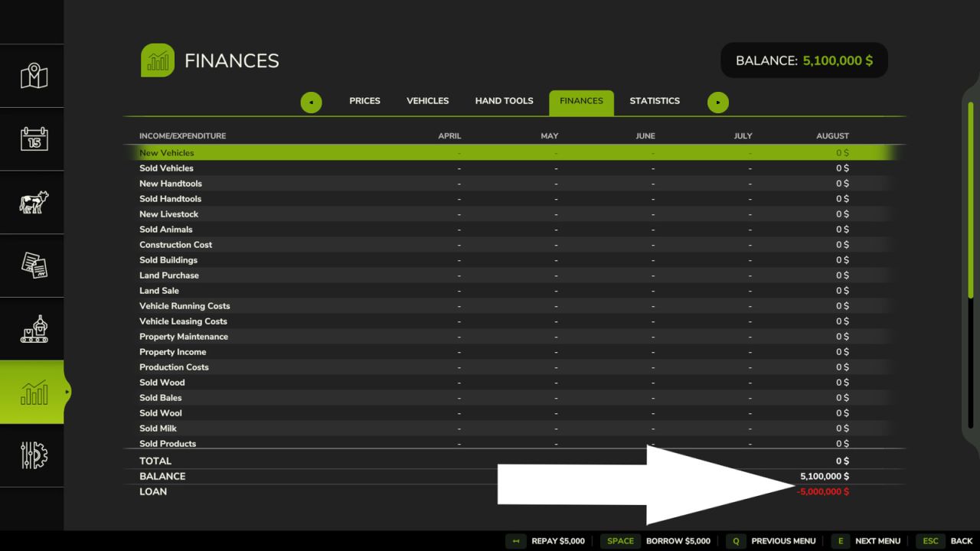Select the Sold Vehicles row
This screenshot has height=551, width=980.
click(x=514, y=168)
